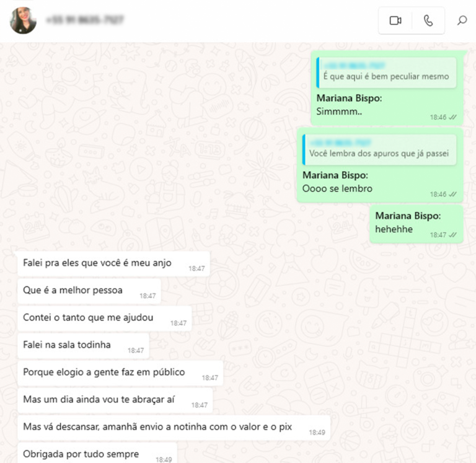Click 'Porque elogio a gente faz em público' message
Screen dimensions: 476x463
pyautogui.click(x=120, y=373)
